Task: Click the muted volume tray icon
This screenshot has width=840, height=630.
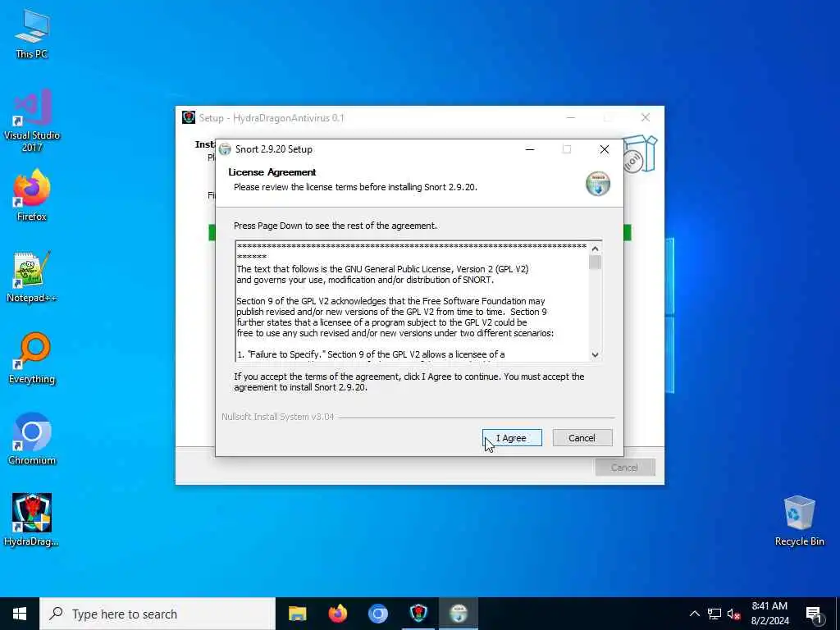Action: (x=734, y=614)
